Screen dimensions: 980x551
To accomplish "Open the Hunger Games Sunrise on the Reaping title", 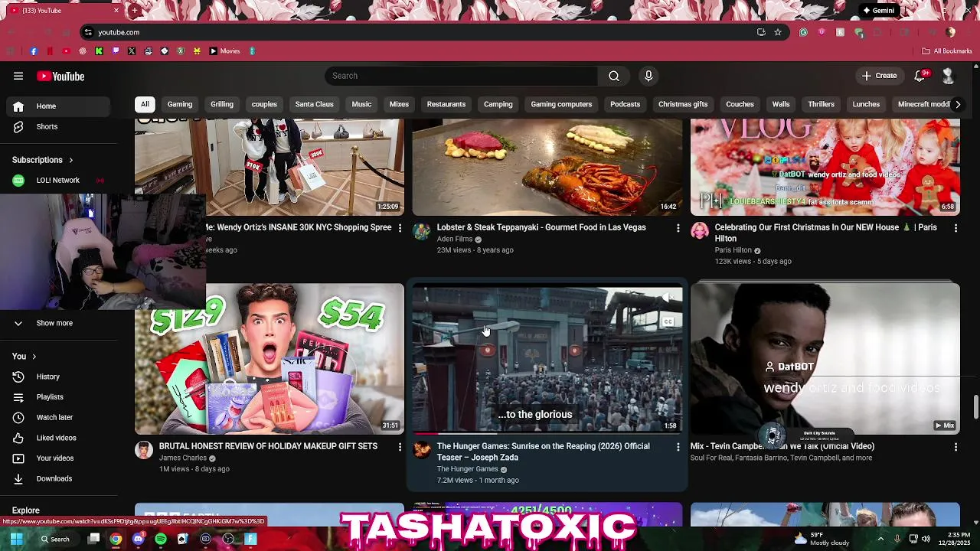I will click(x=544, y=452).
